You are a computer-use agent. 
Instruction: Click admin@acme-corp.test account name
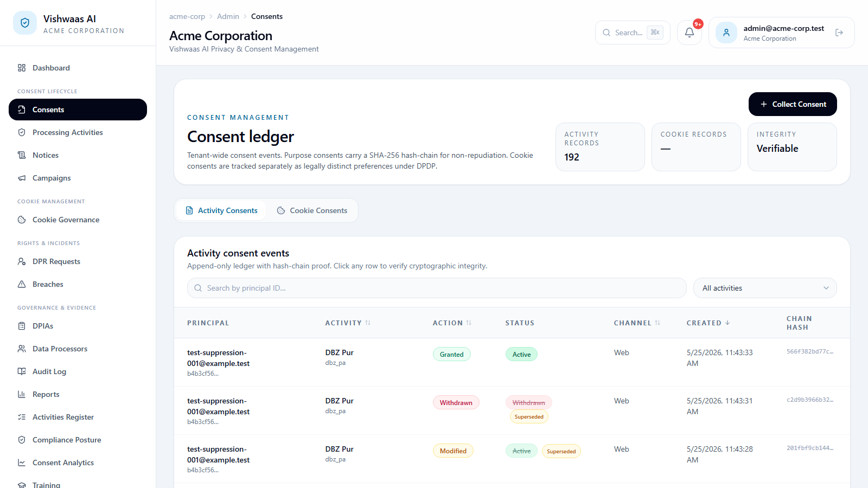pyautogui.click(x=783, y=28)
